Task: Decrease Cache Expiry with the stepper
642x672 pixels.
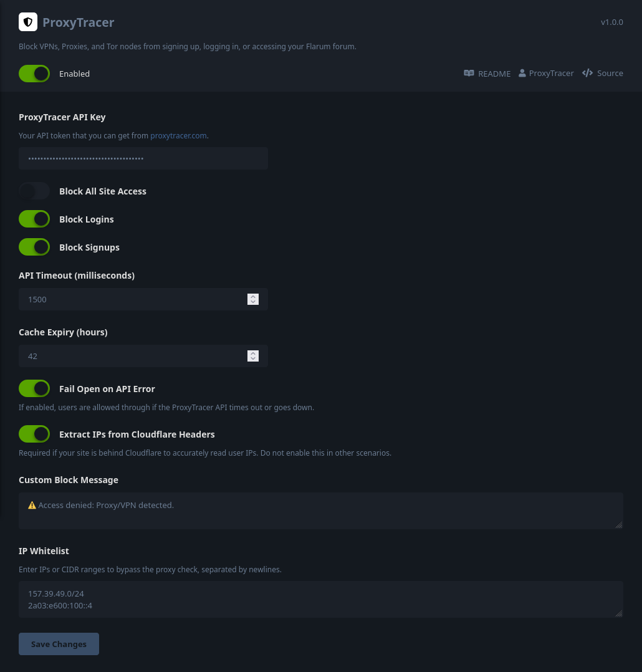Action: coord(253,359)
